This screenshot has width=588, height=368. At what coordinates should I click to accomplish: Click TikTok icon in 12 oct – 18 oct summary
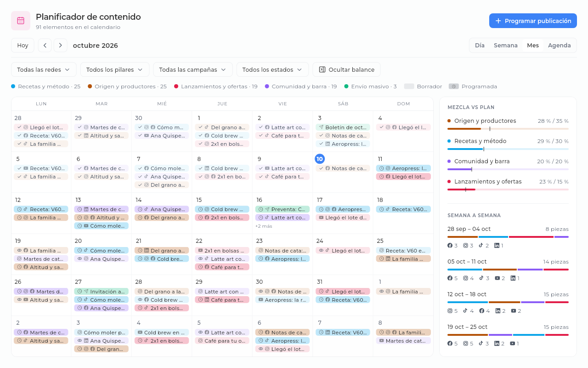coord(465,311)
